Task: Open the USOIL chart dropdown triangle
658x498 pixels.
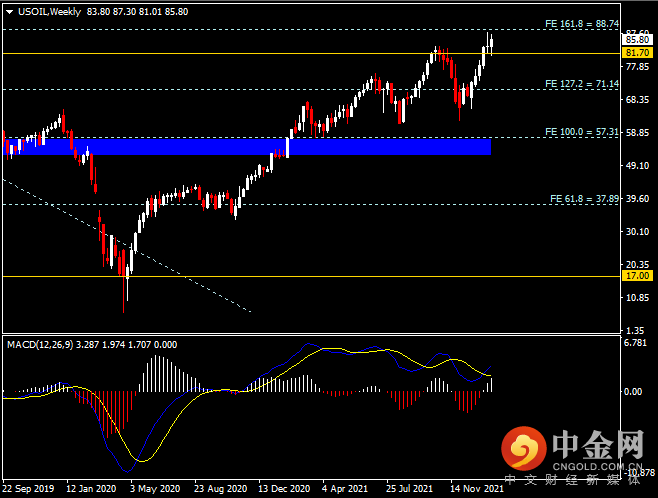Action: point(9,12)
